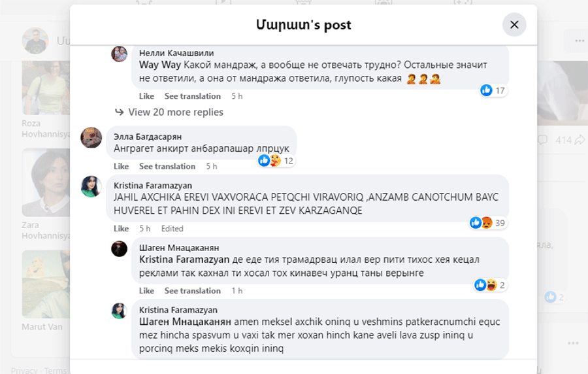See translation of Нелли Качашвили's comment

click(x=192, y=96)
